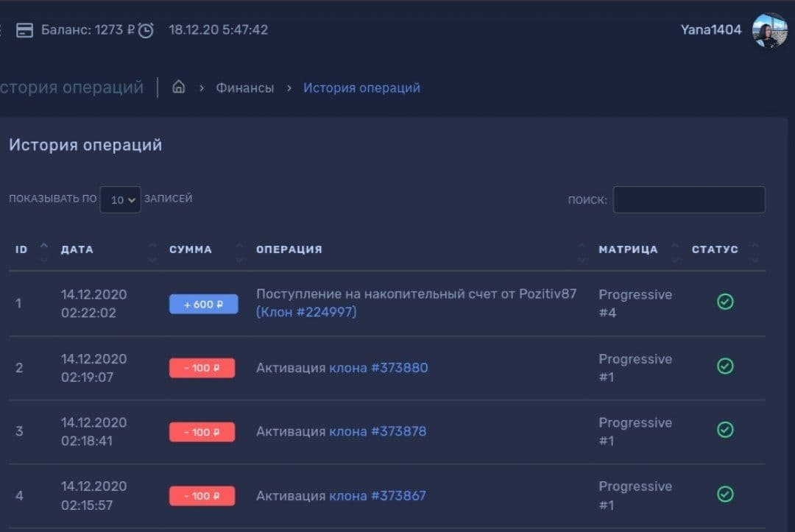The height and width of the screenshot is (532, 795).
Task: Open Финансы breadcrumb item
Action: tap(244, 88)
